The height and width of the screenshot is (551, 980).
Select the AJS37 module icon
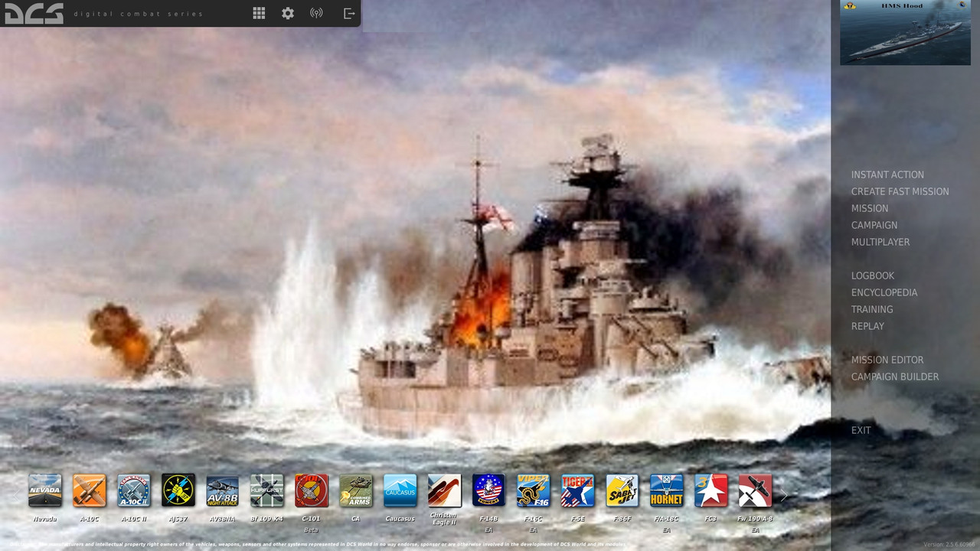tap(178, 491)
